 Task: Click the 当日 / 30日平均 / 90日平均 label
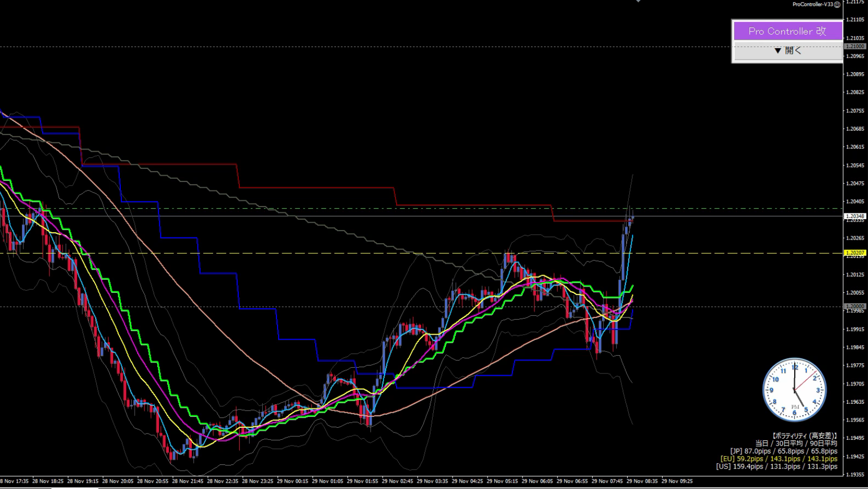(796, 443)
